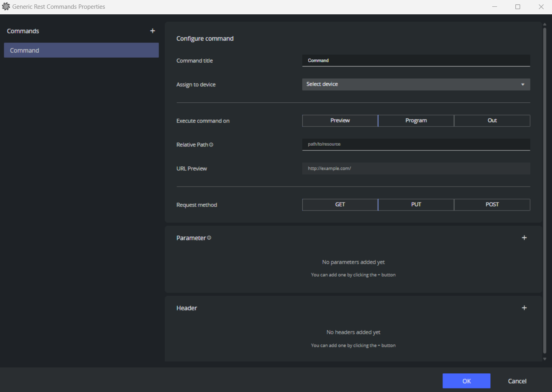Set request method to POST

pos(492,205)
